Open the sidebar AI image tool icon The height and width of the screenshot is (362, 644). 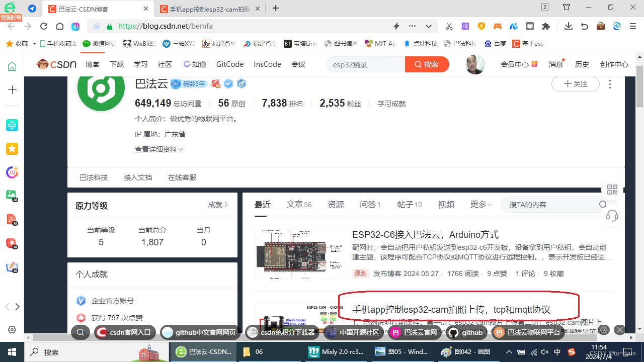(12, 196)
